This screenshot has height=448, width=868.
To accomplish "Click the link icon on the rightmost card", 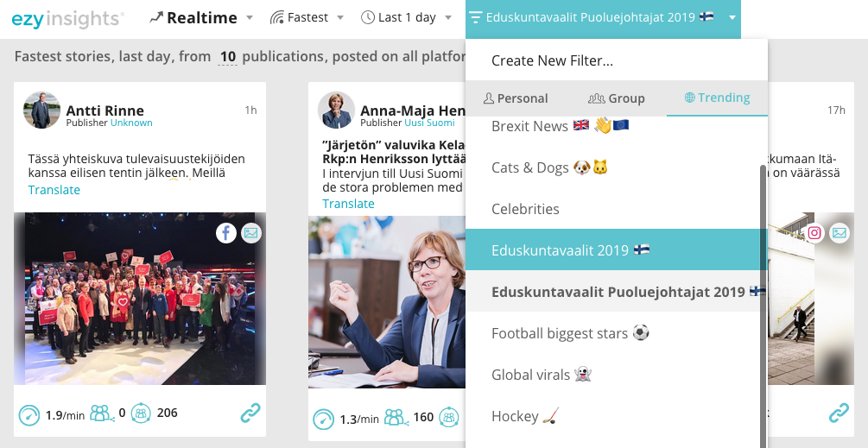I will 839,413.
